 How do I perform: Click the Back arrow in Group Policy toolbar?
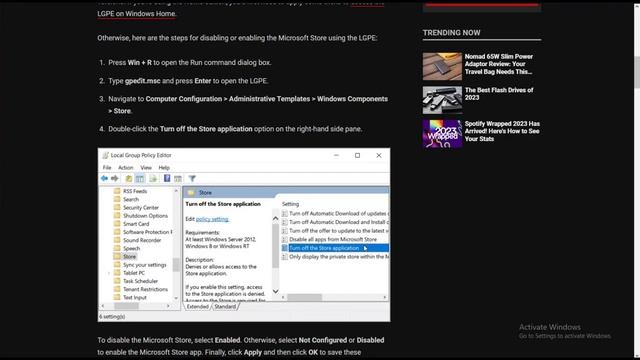(104, 178)
